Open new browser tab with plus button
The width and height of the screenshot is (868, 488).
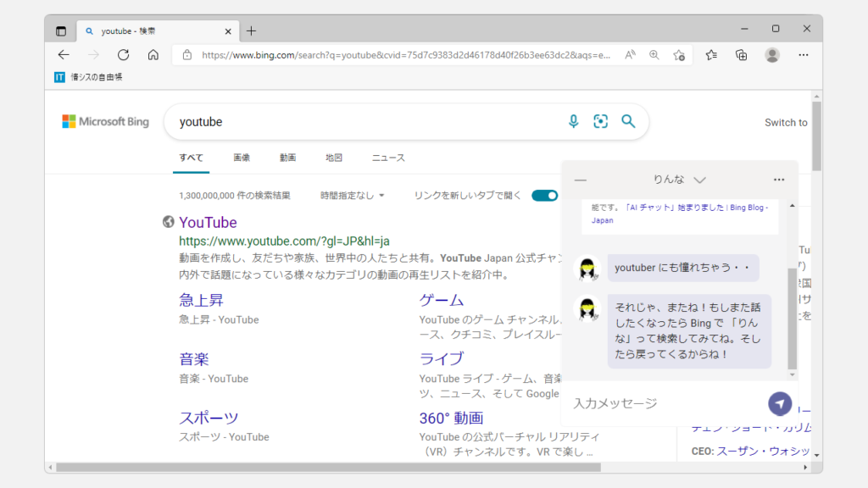coord(251,31)
